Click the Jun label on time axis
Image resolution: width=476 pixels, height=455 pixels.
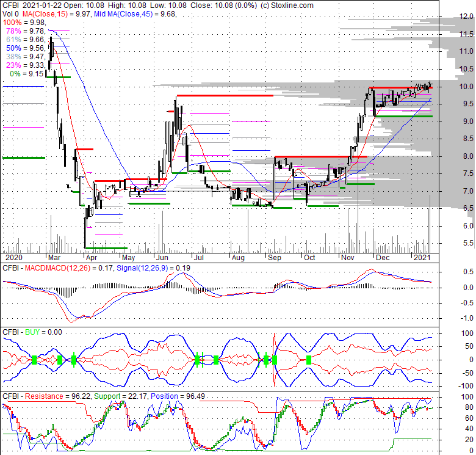pyautogui.click(x=162, y=258)
